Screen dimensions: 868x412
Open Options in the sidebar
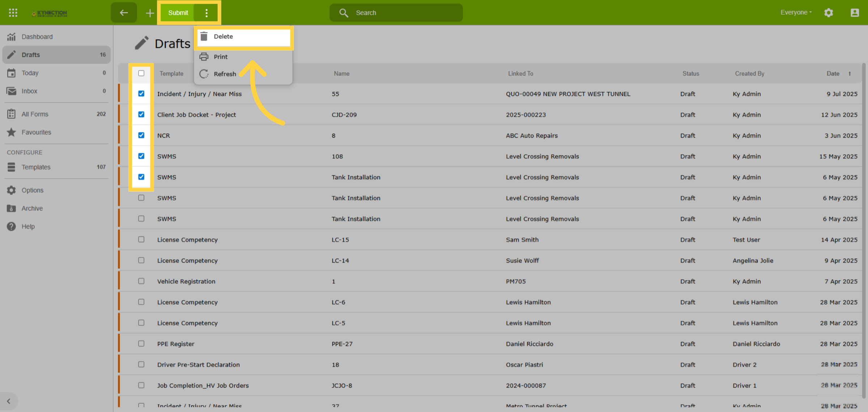[x=56, y=190]
